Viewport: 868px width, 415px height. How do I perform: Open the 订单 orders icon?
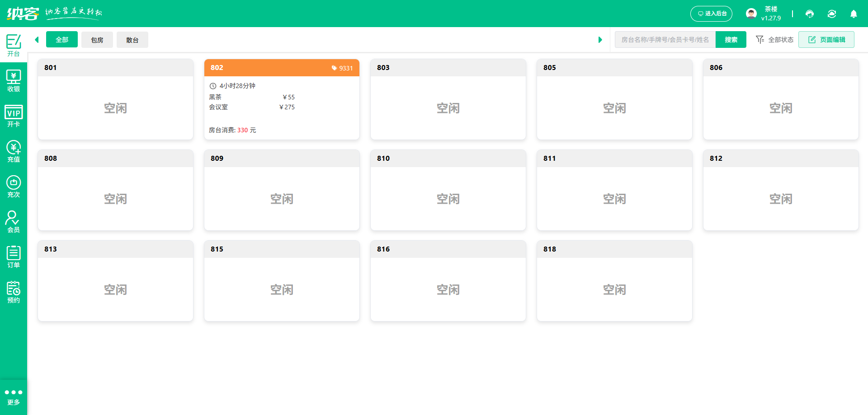[14, 257]
